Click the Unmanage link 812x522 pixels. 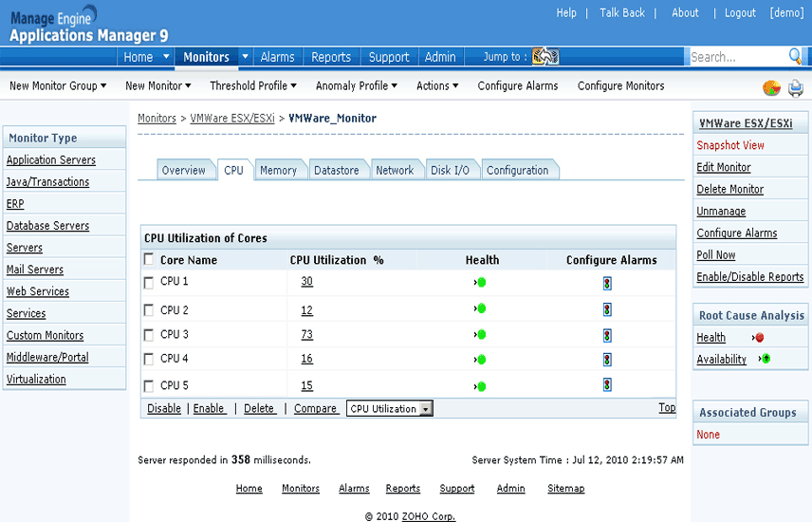coord(721,212)
